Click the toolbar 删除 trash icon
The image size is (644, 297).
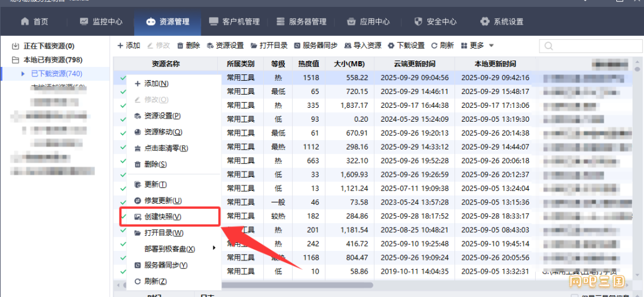(181, 45)
